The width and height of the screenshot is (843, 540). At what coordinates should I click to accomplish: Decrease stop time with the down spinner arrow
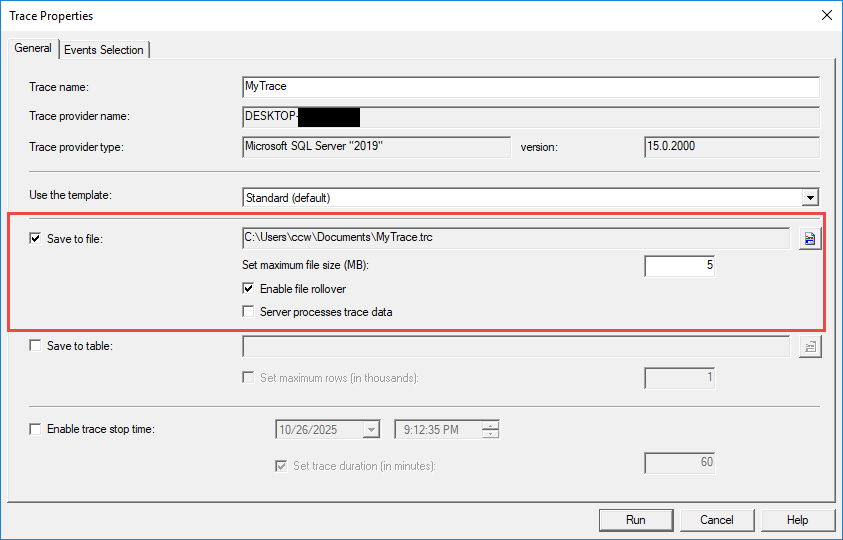pyautogui.click(x=490, y=434)
